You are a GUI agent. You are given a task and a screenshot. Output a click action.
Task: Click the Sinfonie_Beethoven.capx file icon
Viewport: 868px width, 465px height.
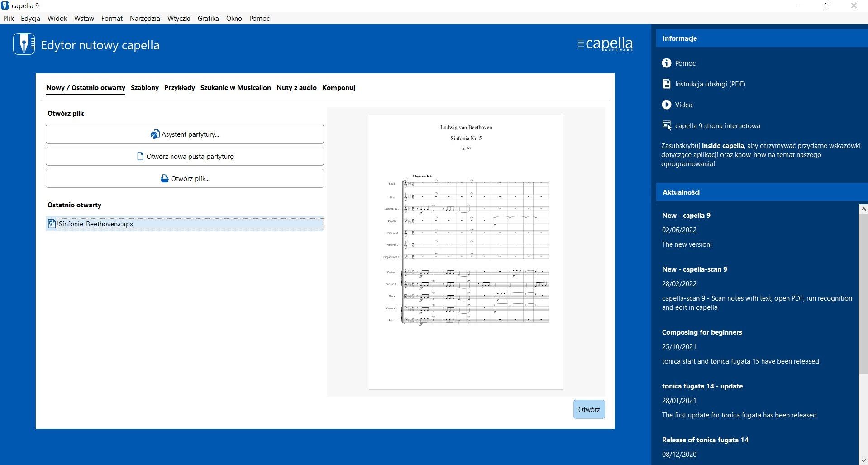[x=52, y=224]
